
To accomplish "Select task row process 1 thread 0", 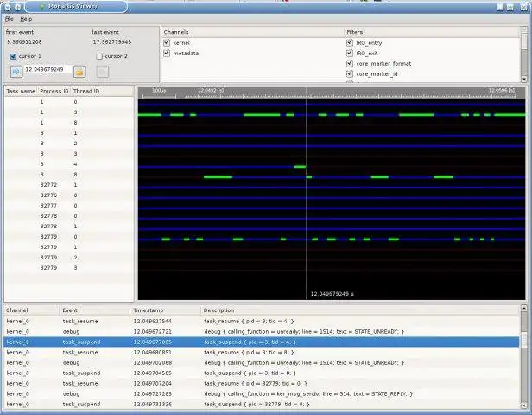I will click(x=69, y=102).
